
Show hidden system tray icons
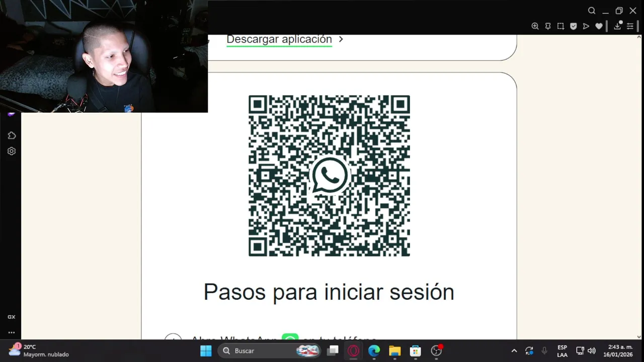[x=514, y=351]
